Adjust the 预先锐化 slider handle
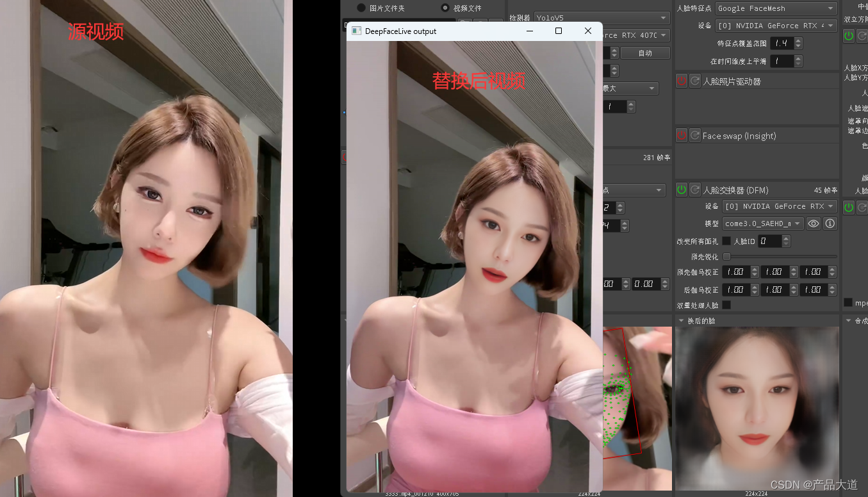The image size is (868, 497). (x=726, y=256)
